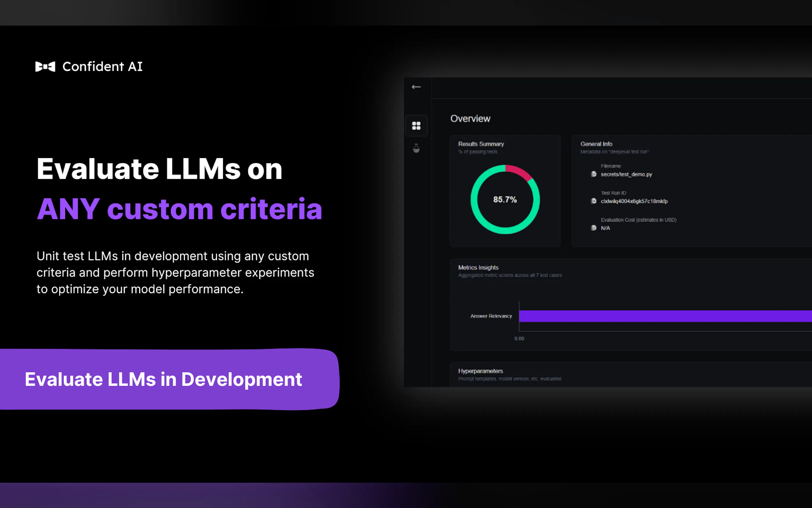This screenshot has width=812, height=508.
Task: Click the secrets/test_demo.py filename text
Action: coord(626,174)
